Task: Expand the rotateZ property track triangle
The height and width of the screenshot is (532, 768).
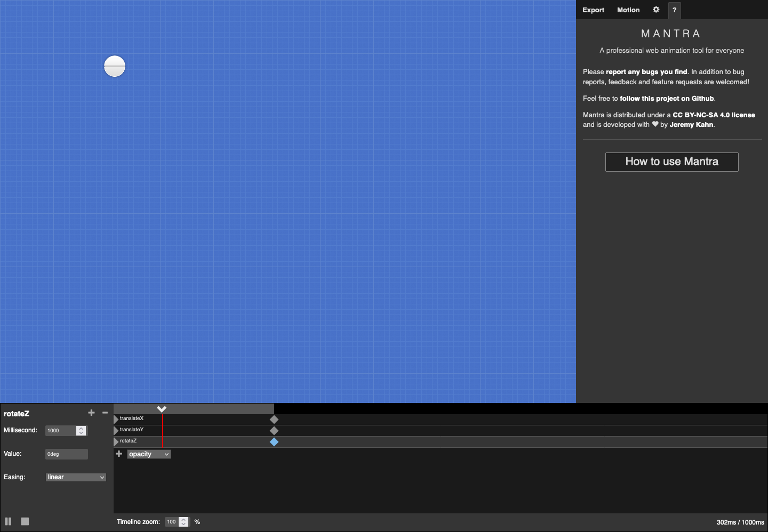Action: point(116,442)
